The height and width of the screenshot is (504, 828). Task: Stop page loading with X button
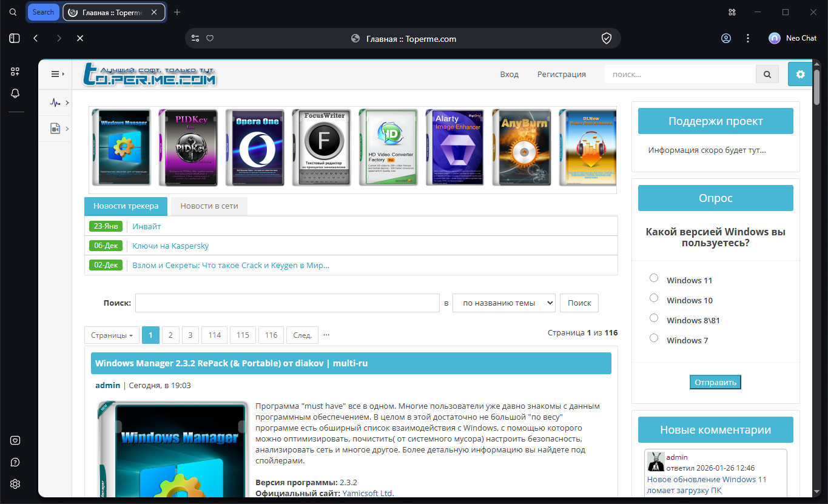click(x=80, y=38)
